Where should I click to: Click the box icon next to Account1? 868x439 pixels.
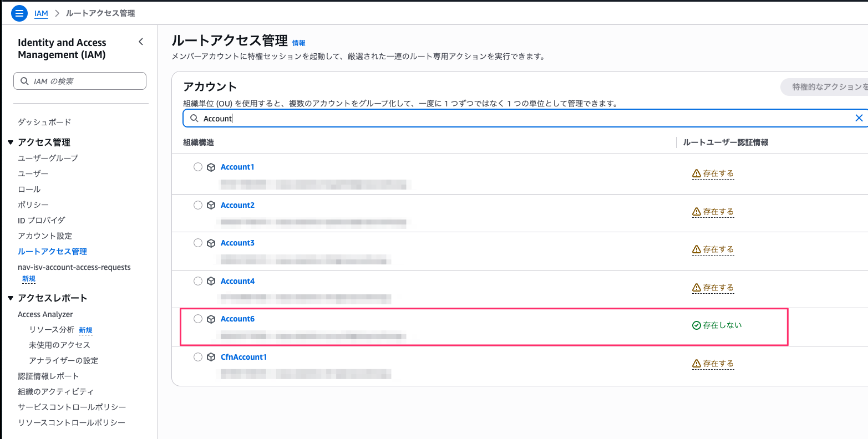point(211,166)
